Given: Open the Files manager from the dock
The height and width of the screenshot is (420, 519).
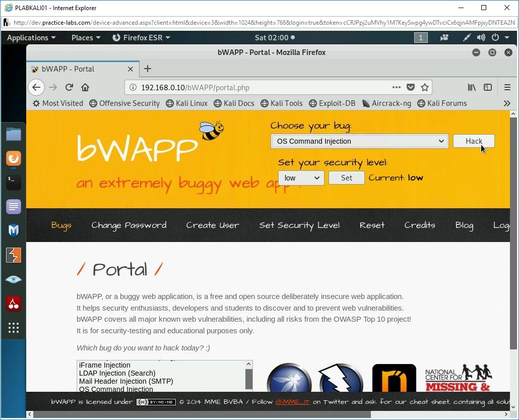Looking at the screenshot, I should (13, 134).
